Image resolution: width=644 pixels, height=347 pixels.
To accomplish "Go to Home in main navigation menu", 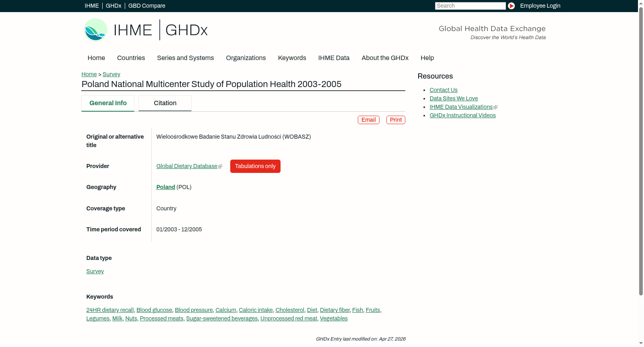I will 96,58.
